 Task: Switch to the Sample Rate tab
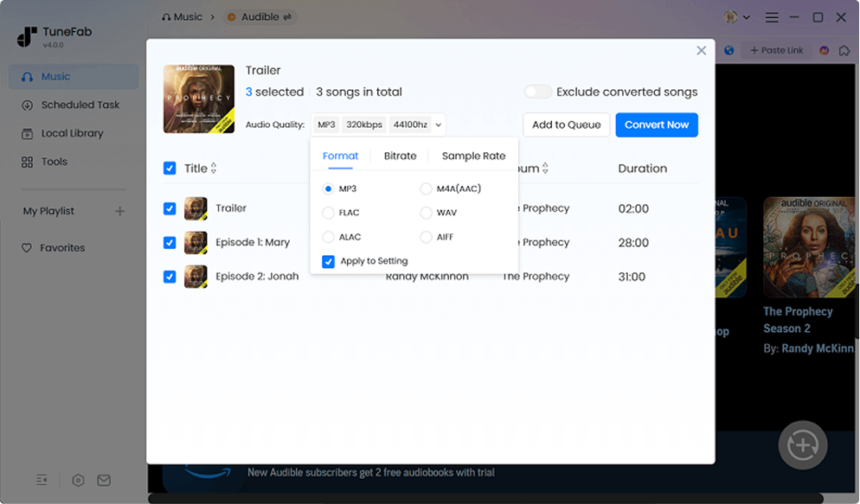point(473,156)
